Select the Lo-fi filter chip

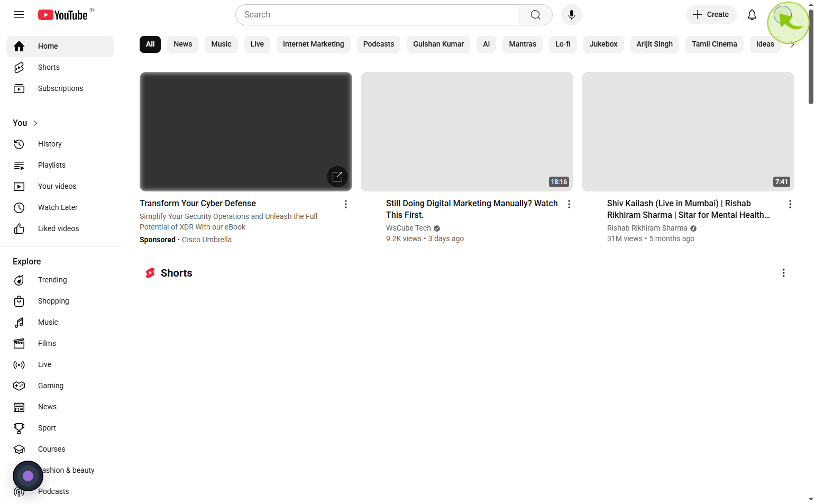[x=563, y=44]
